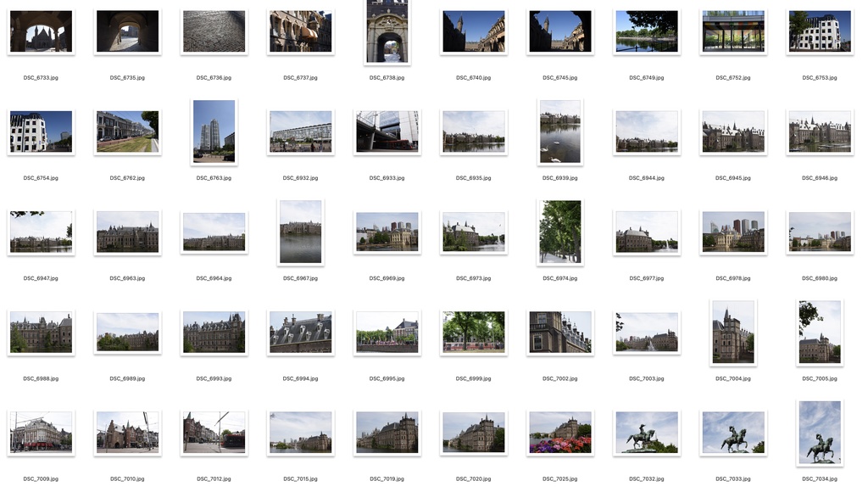Select thumbnail DSC_6737.jpg
Screen dimensions: 868x492
(x=301, y=31)
